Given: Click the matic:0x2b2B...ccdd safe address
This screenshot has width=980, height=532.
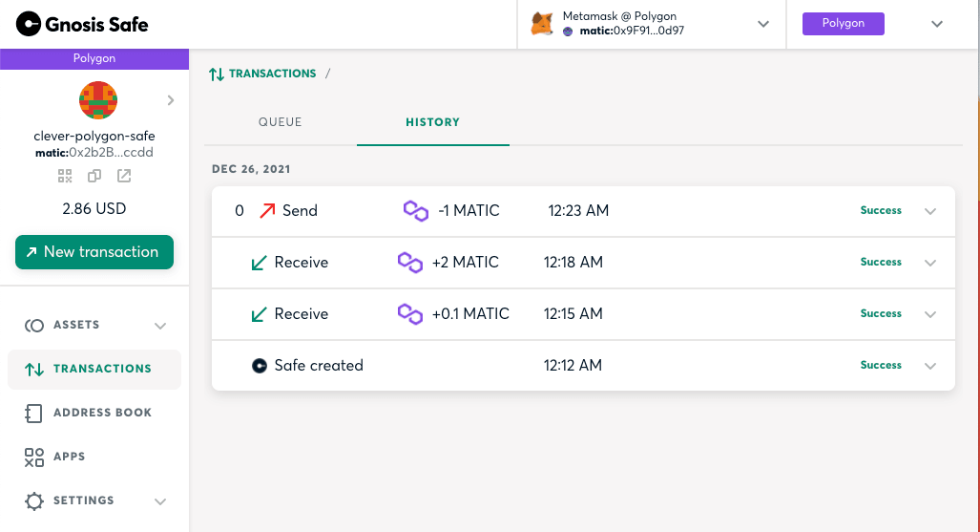Looking at the screenshot, I should (94, 153).
